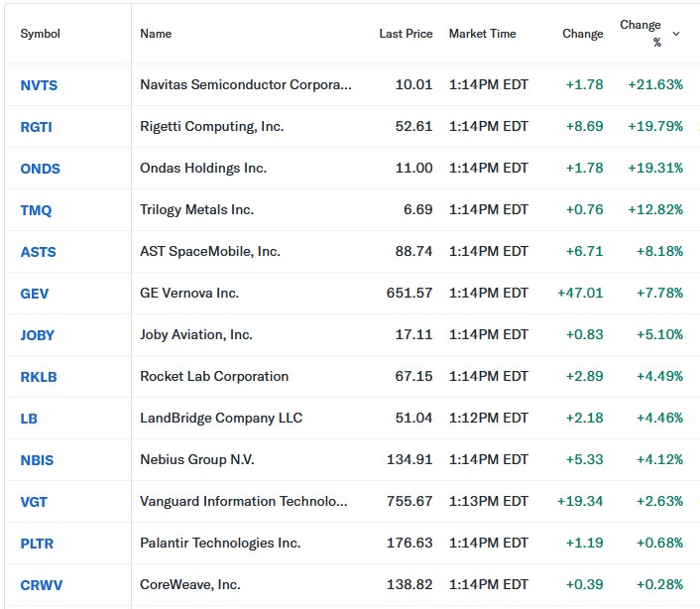Viewport: 700px width, 609px height.
Task: Open the NVTS ticker link
Action: pos(39,85)
